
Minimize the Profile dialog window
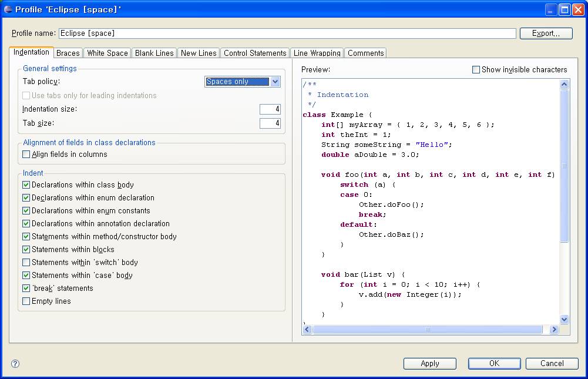tap(550, 9)
